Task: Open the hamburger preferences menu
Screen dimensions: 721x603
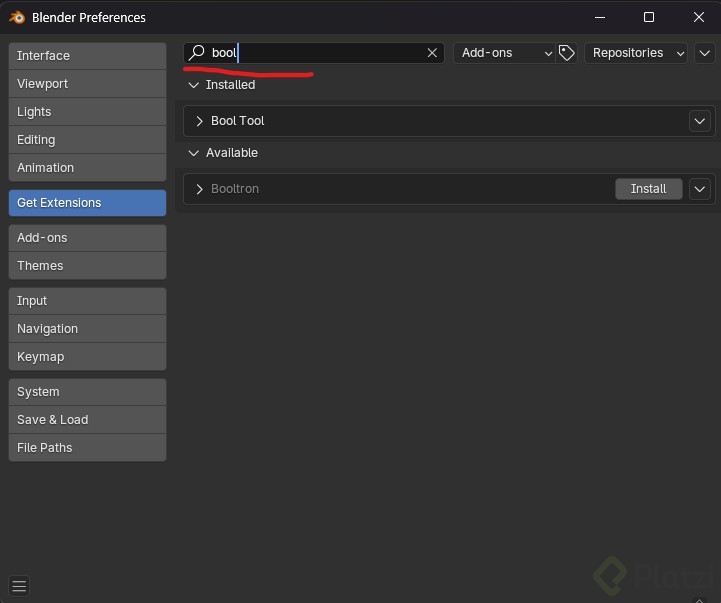Action: click(19, 586)
